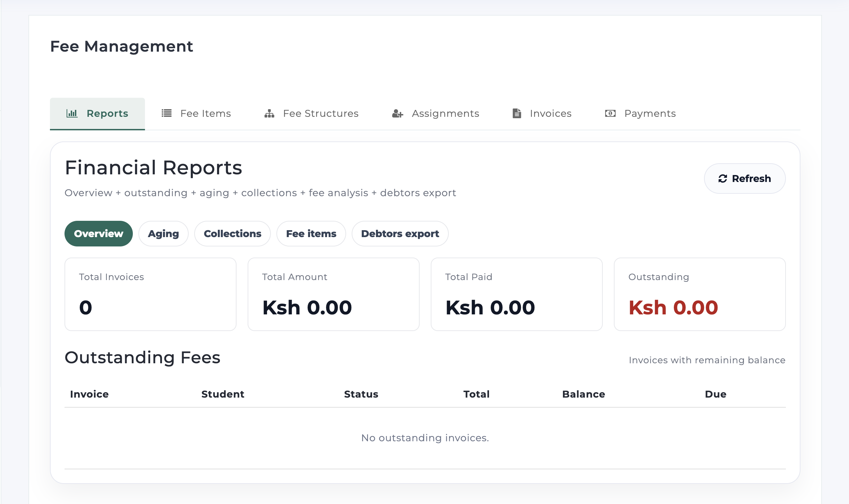Click the Refresh button

745,179
